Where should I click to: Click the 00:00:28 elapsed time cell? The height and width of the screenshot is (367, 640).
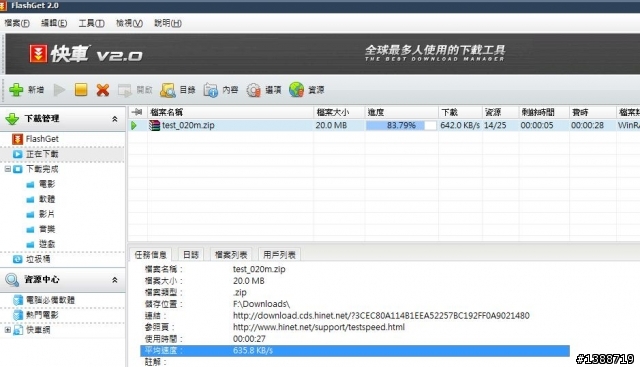tap(587, 125)
